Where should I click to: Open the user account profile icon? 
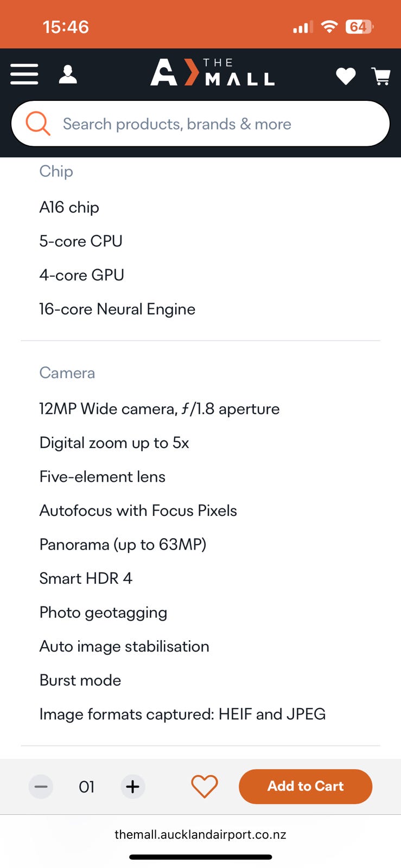68,74
